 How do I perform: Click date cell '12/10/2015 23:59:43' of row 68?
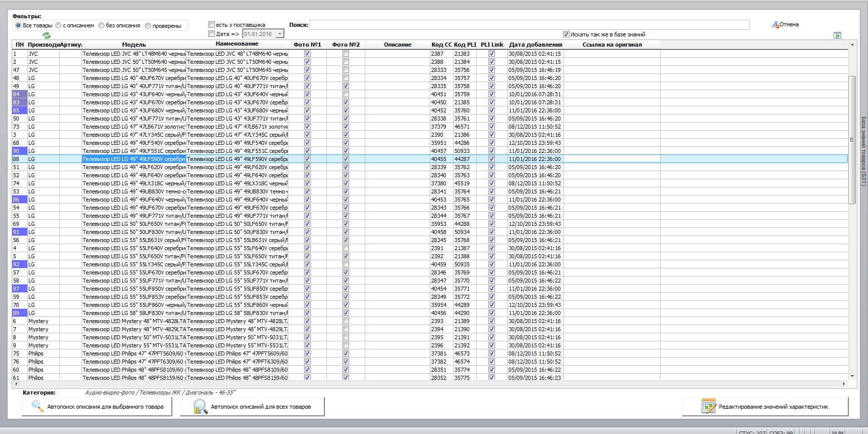coord(536,143)
